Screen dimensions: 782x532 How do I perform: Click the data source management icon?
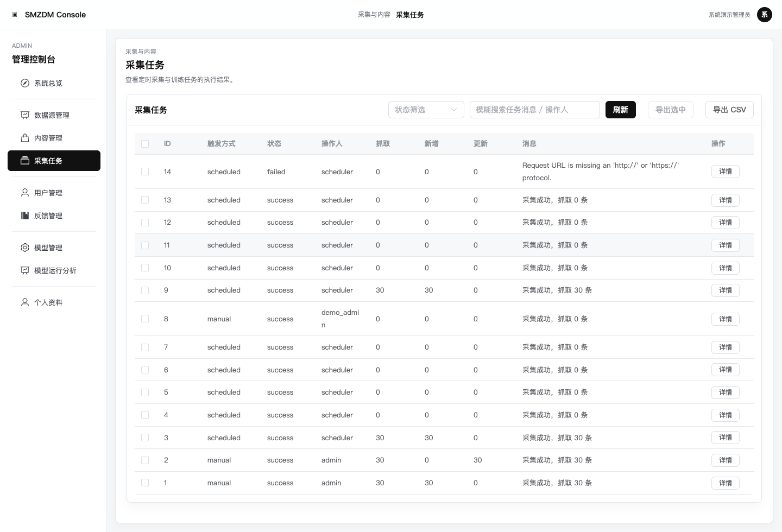pos(25,115)
